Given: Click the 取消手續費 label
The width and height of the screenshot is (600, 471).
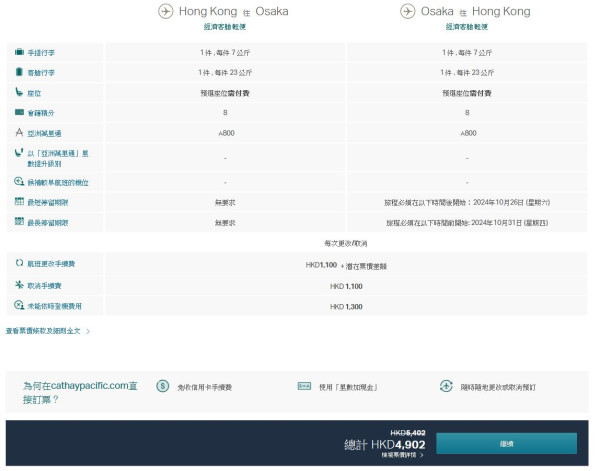Looking at the screenshot, I should (44, 285).
